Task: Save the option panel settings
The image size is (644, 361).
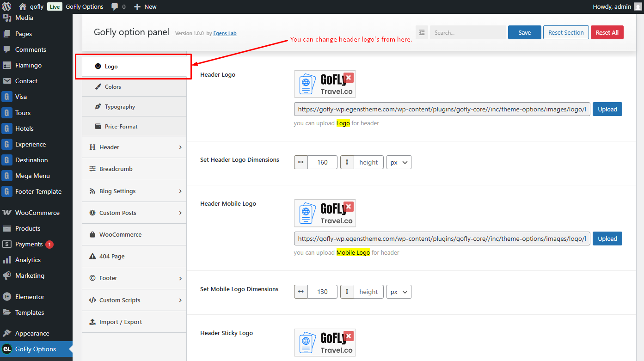Action: (x=524, y=32)
